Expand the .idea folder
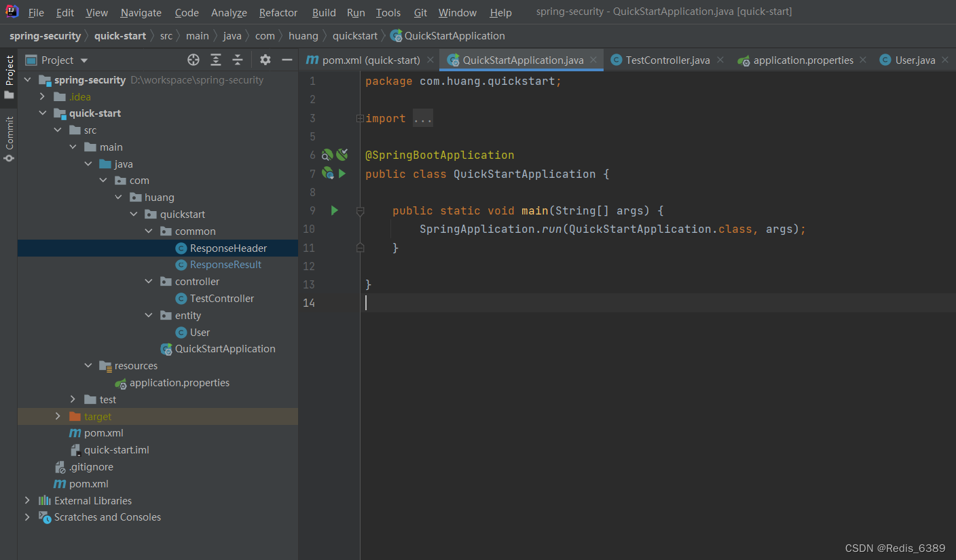Viewport: 956px width, 560px height. click(43, 96)
